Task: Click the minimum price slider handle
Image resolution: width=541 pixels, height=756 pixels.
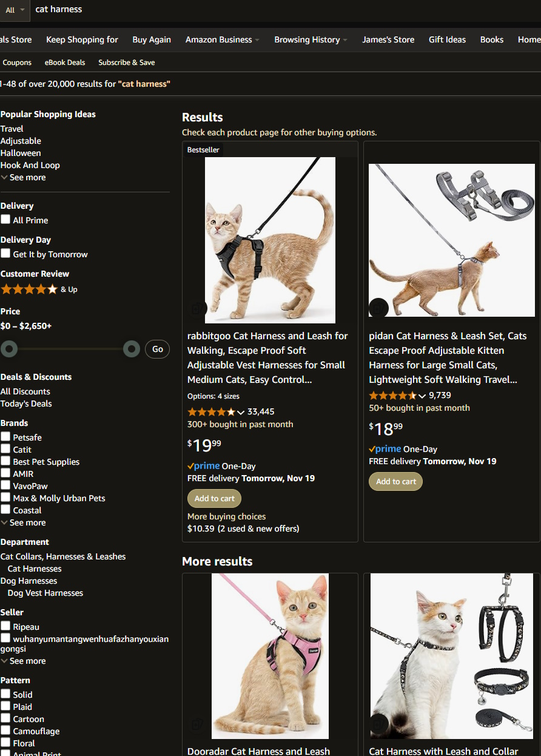Action: click(x=9, y=349)
